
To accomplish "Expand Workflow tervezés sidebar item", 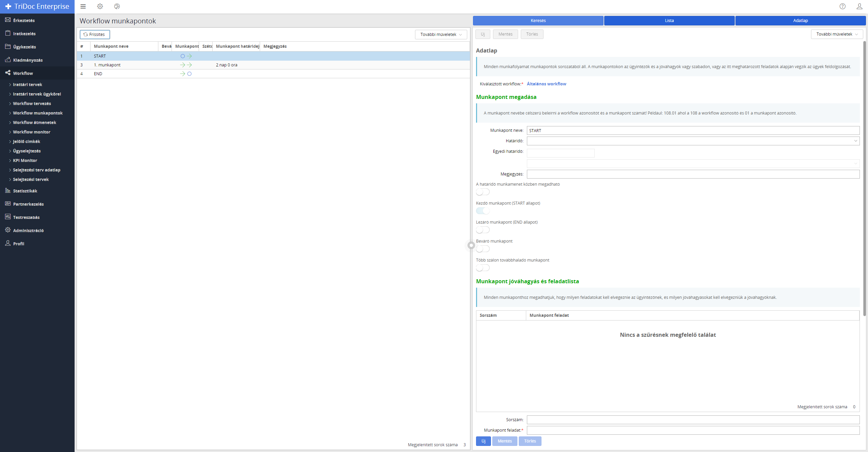I will [32, 104].
